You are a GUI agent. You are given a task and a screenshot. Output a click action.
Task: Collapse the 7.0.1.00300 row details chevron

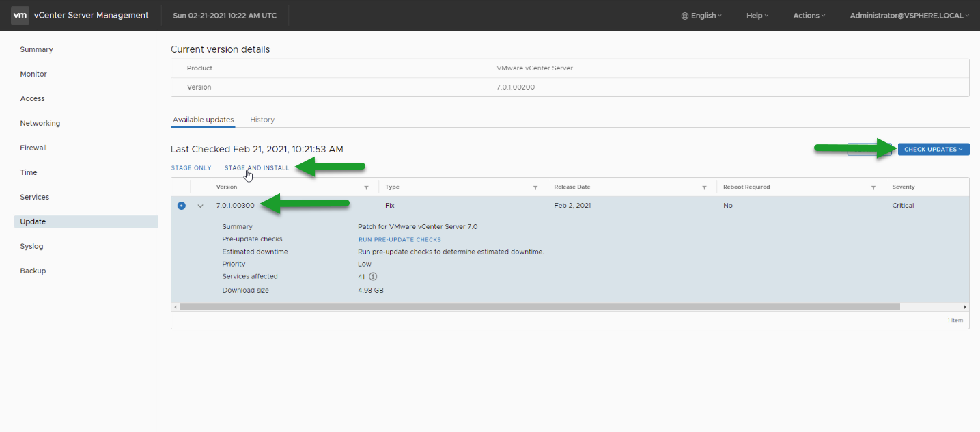(x=200, y=206)
